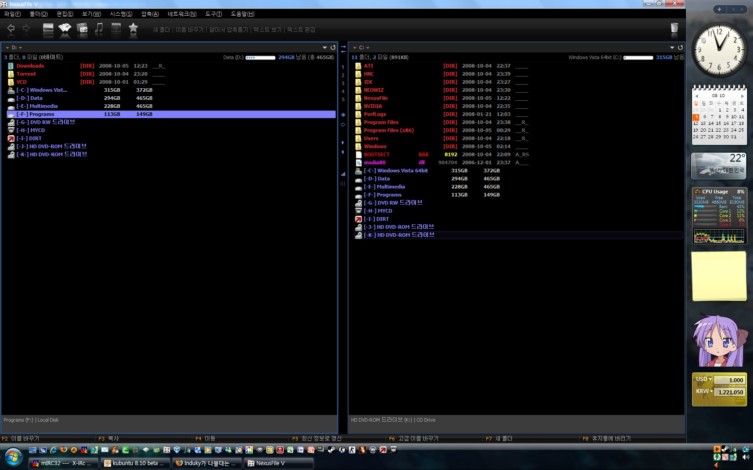Launch Steam from the quick launch bar
This screenshot has height=470, width=753.
pos(331,450)
